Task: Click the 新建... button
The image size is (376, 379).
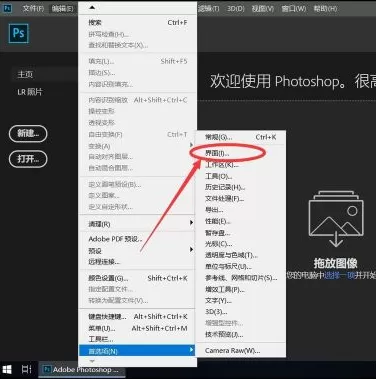Action: click(28, 134)
